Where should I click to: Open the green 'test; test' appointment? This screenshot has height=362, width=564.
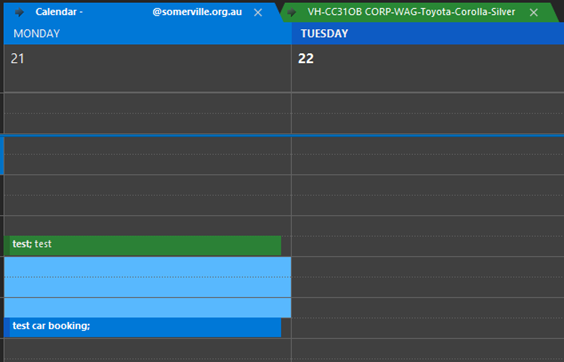click(x=142, y=245)
